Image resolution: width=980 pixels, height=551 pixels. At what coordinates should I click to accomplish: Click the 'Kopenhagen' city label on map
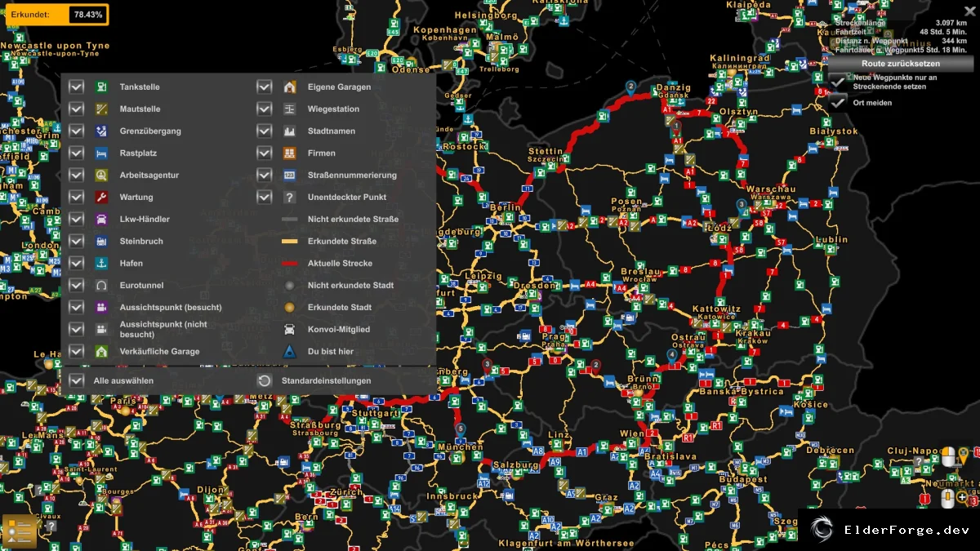tap(444, 30)
